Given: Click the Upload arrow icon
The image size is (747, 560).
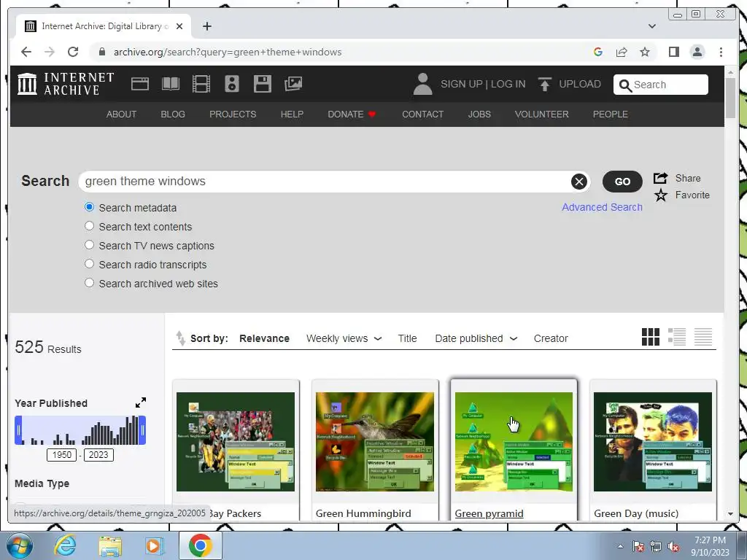Looking at the screenshot, I should coord(544,85).
